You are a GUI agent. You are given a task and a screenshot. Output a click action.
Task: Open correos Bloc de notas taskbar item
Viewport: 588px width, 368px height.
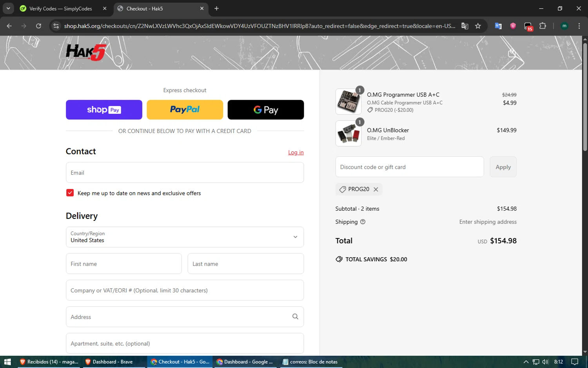pos(311,362)
